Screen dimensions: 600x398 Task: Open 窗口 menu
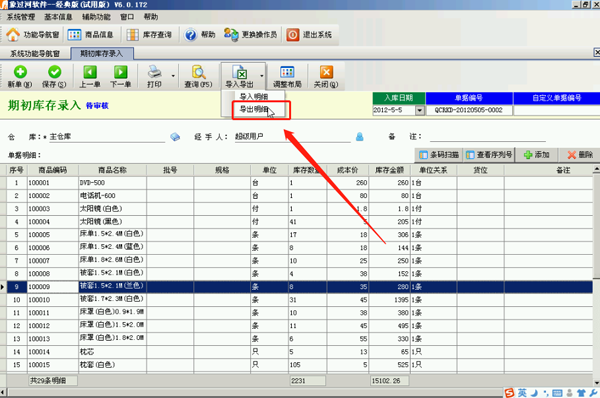click(x=127, y=17)
